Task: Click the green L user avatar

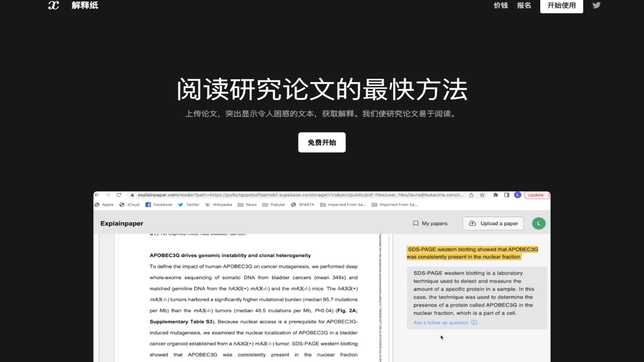Action: pos(539,223)
